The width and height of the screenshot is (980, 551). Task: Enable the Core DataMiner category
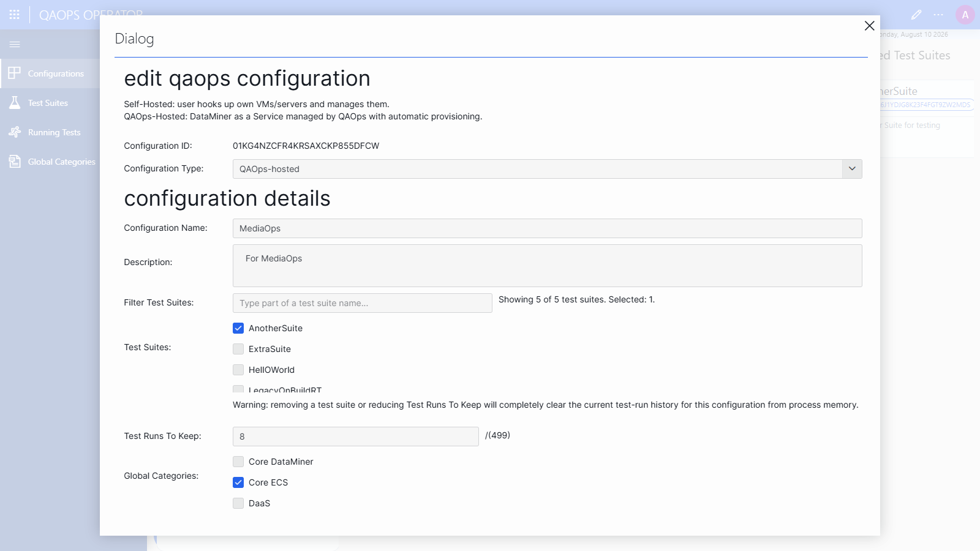pyautogui.click(x=238, y=462)
